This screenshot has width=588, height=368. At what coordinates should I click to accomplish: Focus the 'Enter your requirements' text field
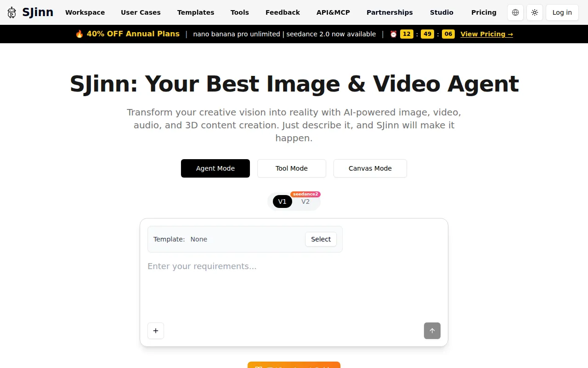tap(294, 287)
